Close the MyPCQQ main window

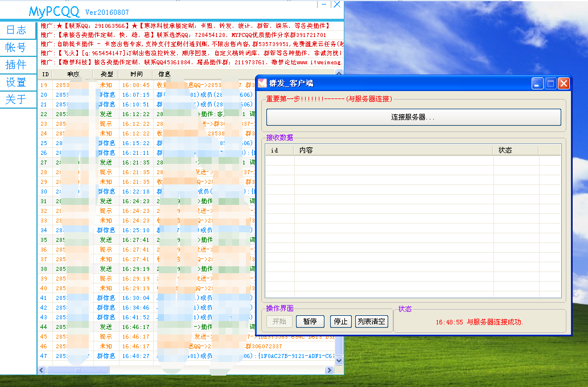pyautogui.click(x=337, y=5)
